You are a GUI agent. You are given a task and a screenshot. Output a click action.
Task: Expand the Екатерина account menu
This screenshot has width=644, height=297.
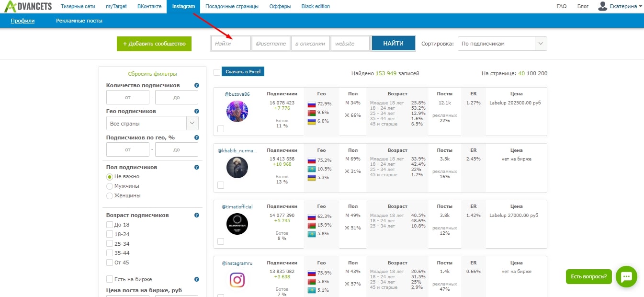625,6
